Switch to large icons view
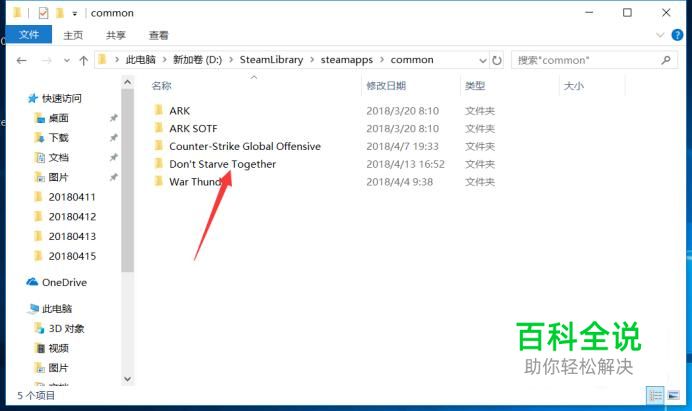This screenshot has width=692, height=411. 673,395
